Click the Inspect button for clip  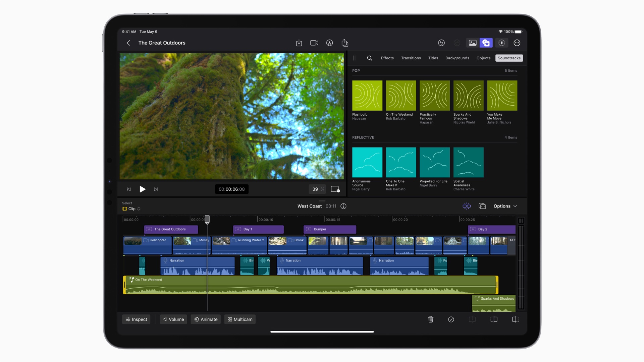(x=136, y=319)
